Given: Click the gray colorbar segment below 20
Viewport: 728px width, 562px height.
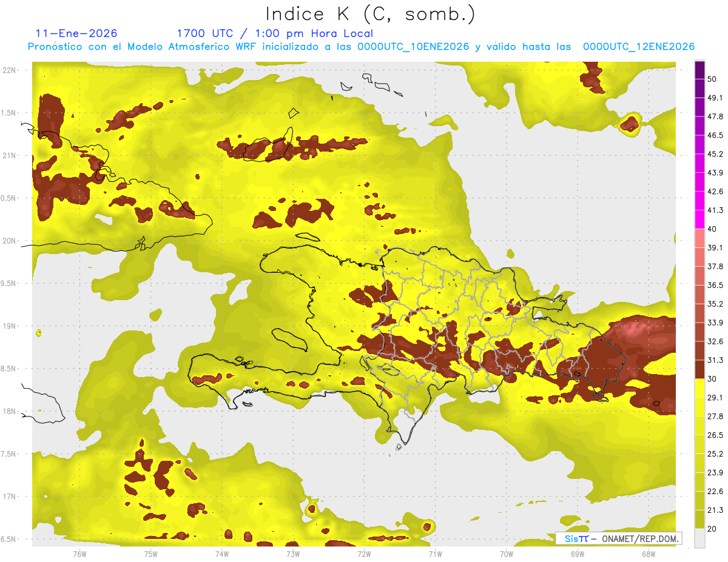Looking at the screenshot, I should (x=699, y=538).
